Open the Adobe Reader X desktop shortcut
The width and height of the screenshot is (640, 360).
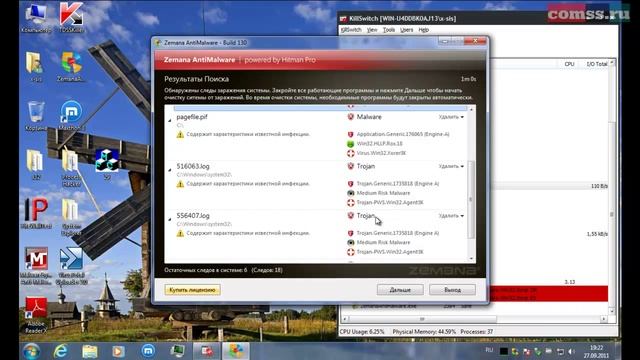point(36,315)
